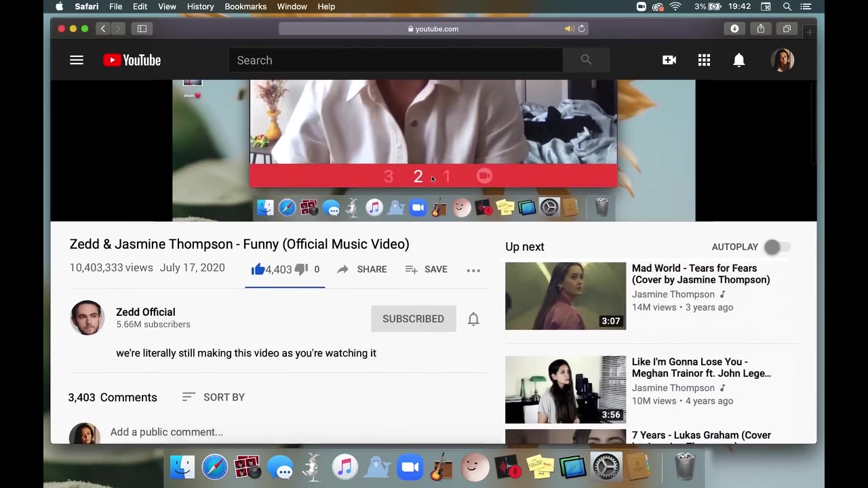Image resolution: width=868 pixels, height=488 pixels.
Task: Open the History menu in menu bar
Action: tap(200, 7)
